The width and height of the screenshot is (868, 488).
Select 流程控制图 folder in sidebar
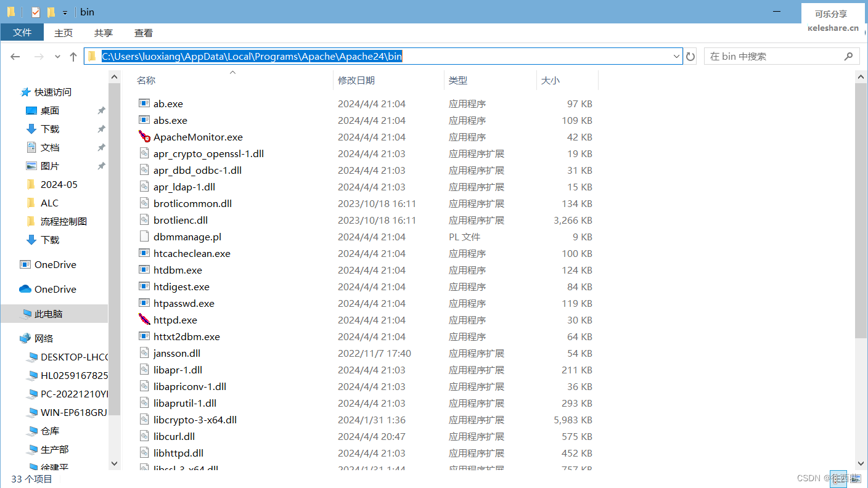tap(63, 221)
